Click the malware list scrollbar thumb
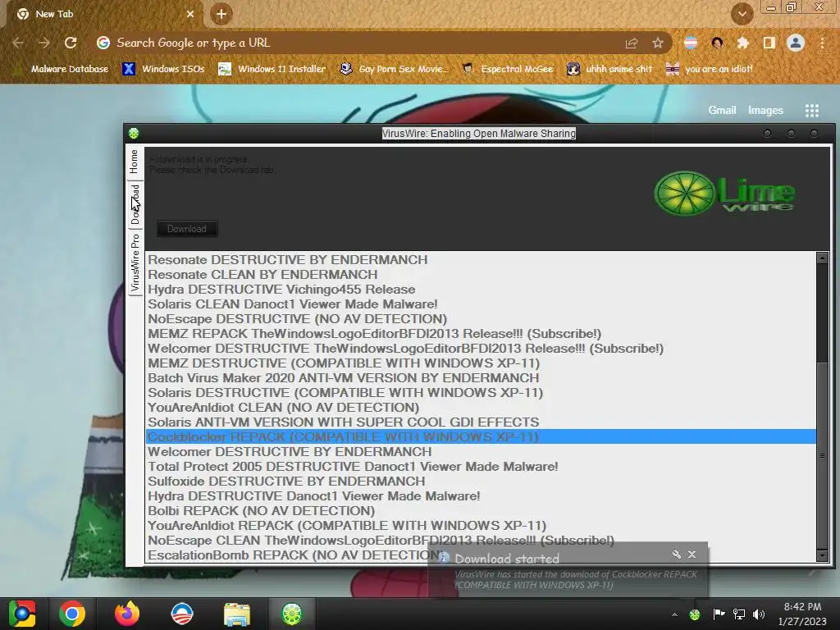The height and width of the screenshot is (630, 840). coord(822,456)
